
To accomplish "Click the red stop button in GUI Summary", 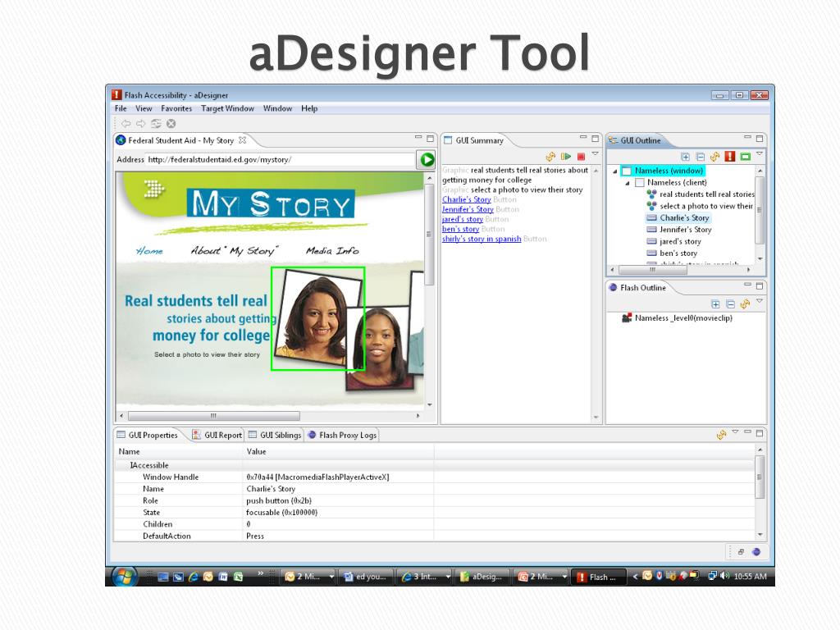I will [x=582, y=157].
